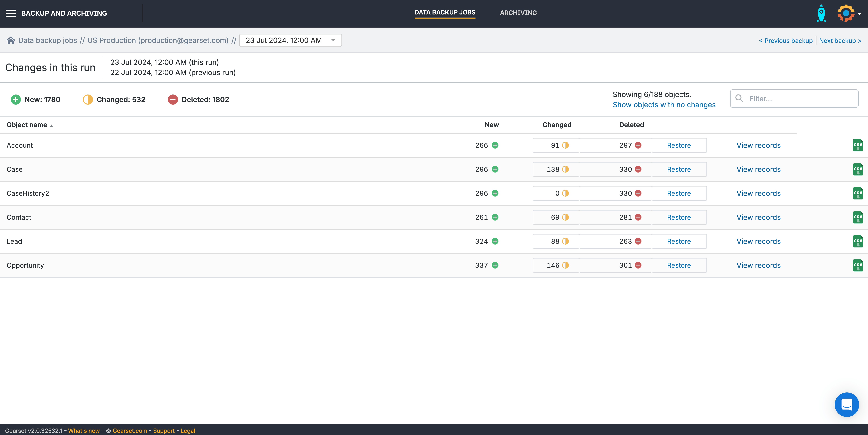
Task: Go to Previous backup
Action: 786,41
